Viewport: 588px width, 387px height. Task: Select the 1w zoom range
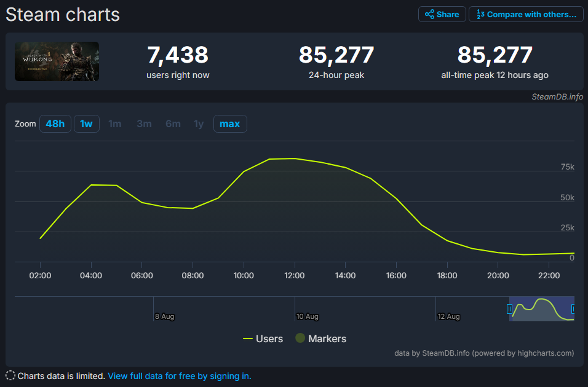[86, 123]
